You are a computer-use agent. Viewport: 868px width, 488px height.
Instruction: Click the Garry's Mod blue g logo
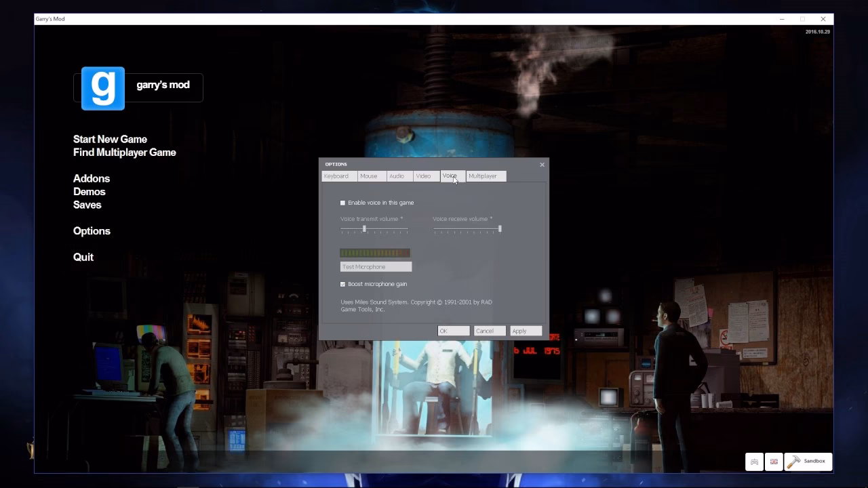(x=103, y=88)
